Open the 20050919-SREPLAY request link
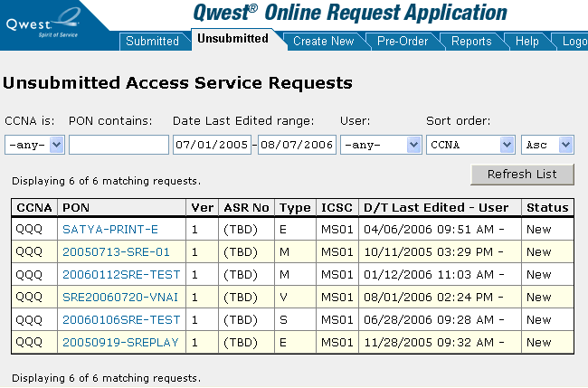Image resolution: width=588 pixels, height=388 pixels. point(120,342)
